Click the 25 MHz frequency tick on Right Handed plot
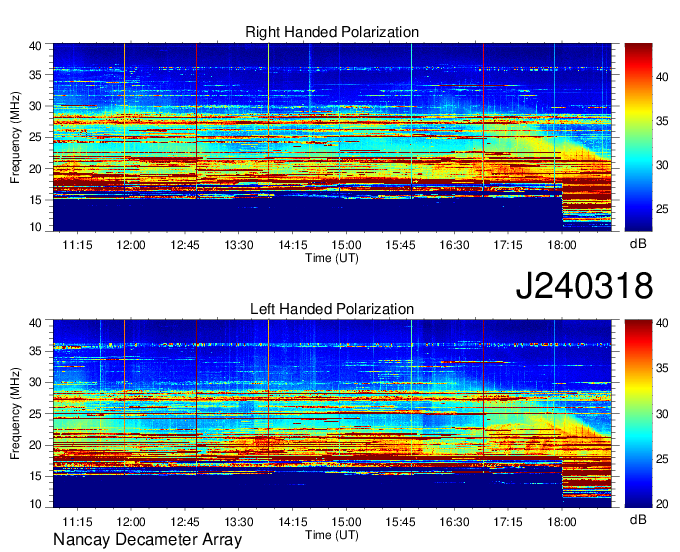This screenshot has height=552, width=680. click(x=35, y=137)
